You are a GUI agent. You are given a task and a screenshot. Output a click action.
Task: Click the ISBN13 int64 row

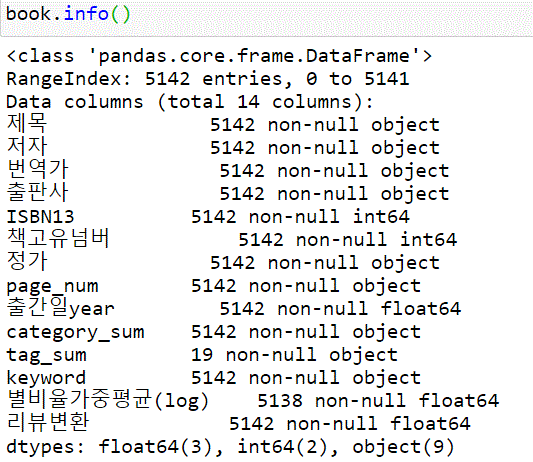(x=208, y=216)
